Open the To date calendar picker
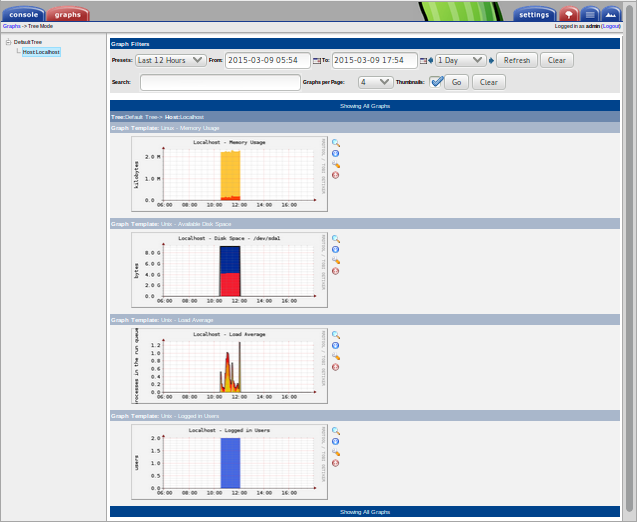637x522 pixels. [424, 61]
